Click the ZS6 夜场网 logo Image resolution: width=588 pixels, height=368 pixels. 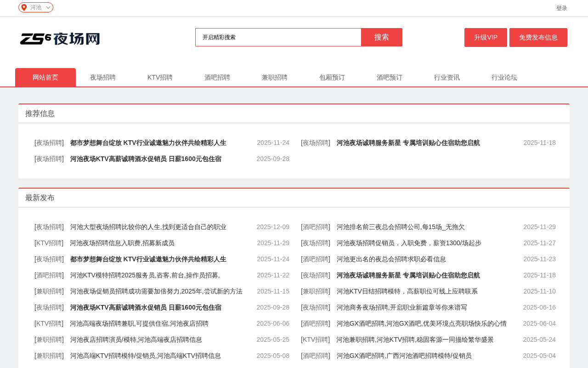[60, 39]
